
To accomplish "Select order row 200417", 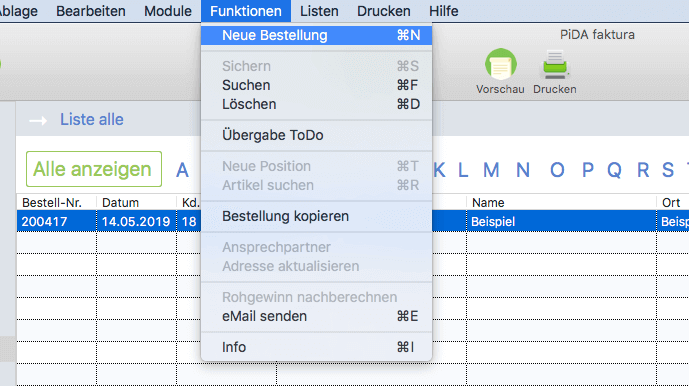I will pyautogui.click(x=353, y=221).
